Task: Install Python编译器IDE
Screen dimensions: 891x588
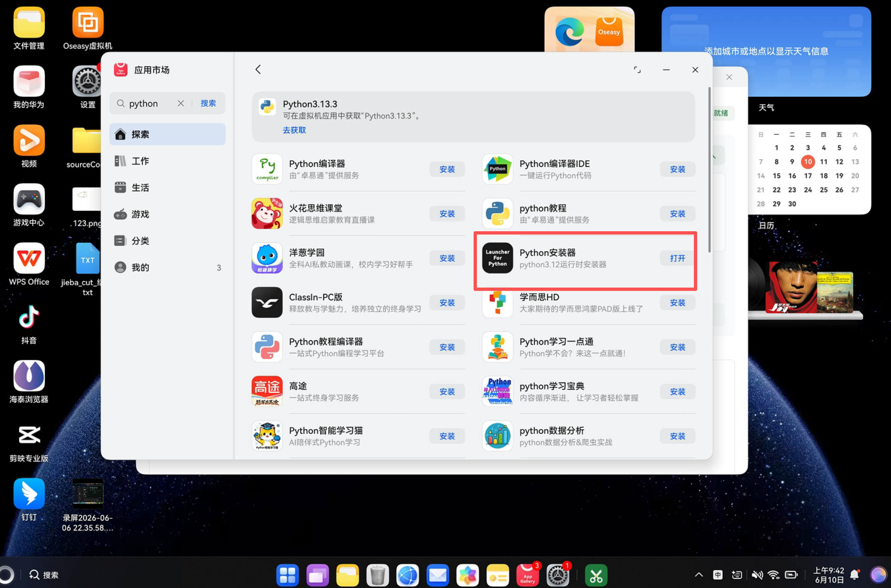Action: pyautogui.click(x=678, y=169)
